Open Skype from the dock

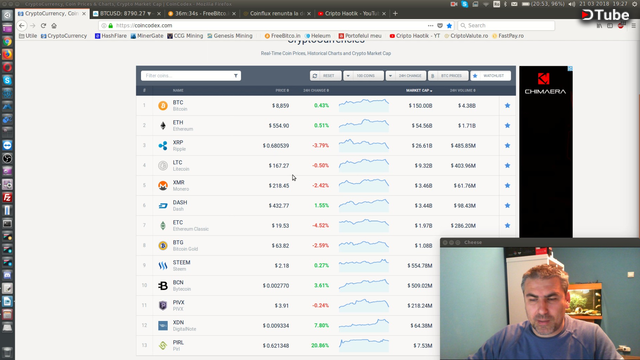point(7,80)
